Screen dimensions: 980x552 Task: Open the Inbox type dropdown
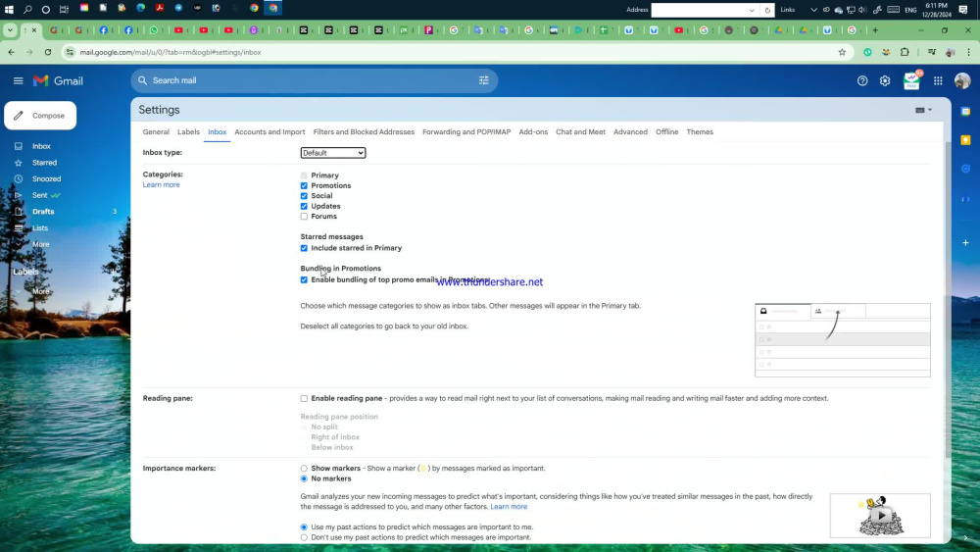click(333, 153)
